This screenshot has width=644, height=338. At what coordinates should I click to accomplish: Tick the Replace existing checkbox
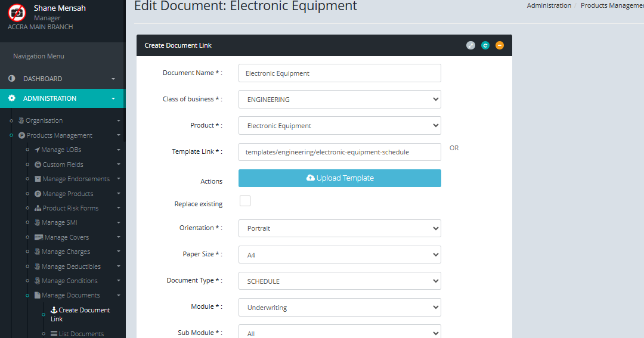tap(245, 201)
